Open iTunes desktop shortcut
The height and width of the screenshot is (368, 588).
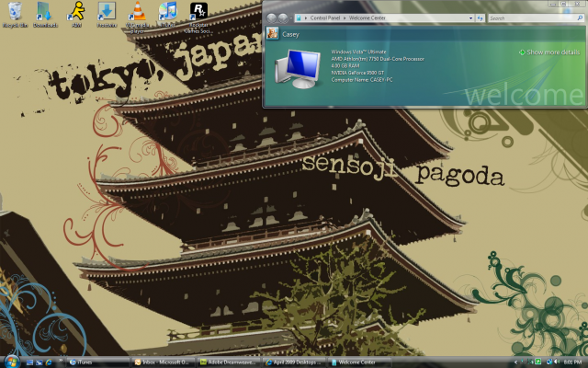click(x=167, y=15)
